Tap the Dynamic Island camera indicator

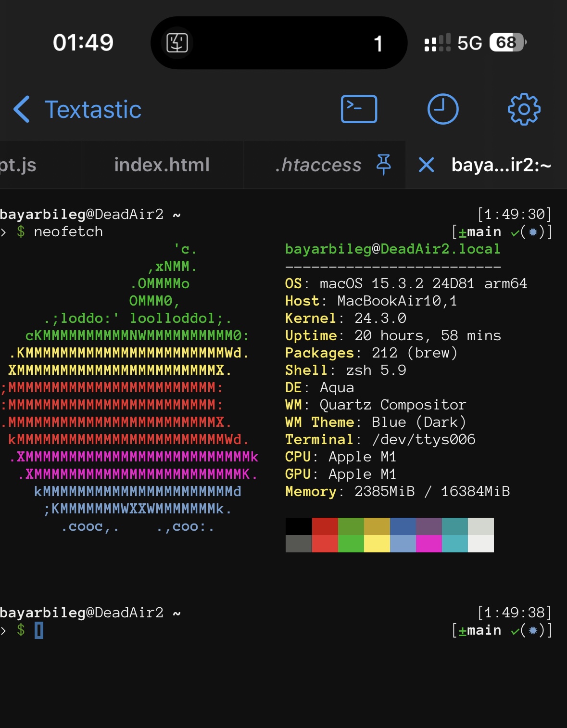[178, 42]
